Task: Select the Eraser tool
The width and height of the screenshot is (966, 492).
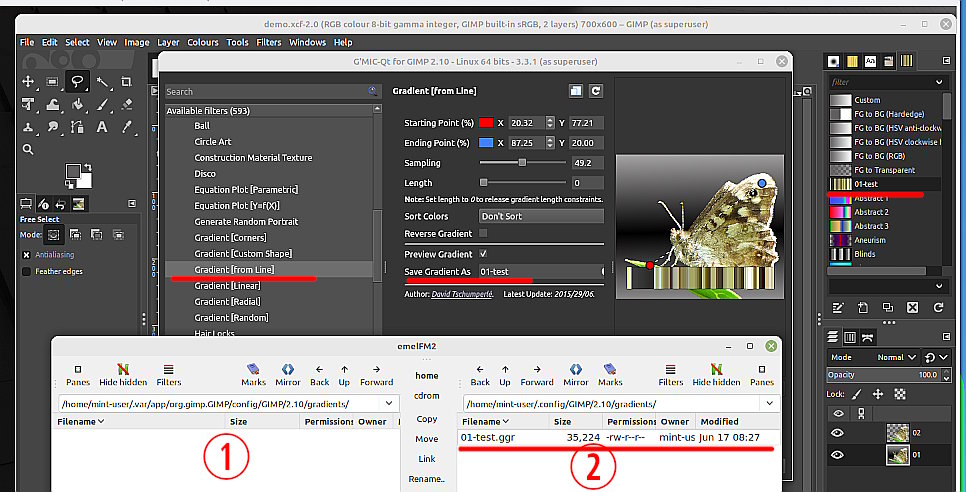Action: tap(127, 104)
